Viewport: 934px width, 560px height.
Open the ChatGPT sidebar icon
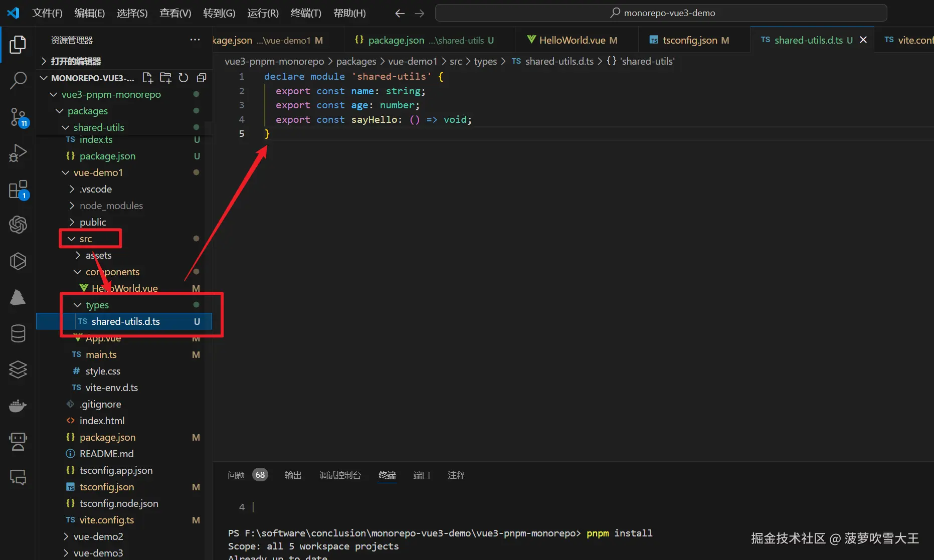pyautogui.click(x=18, y=225)
